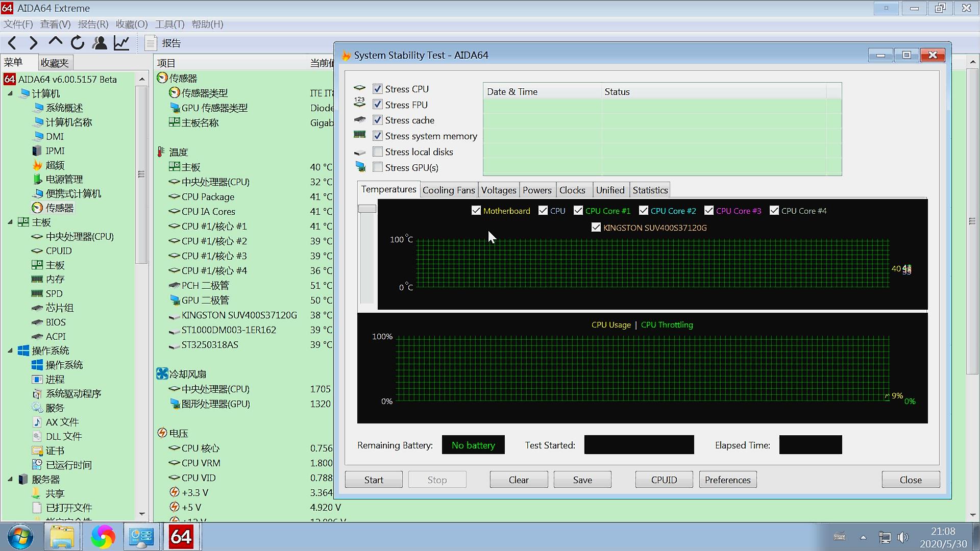The width and height of the screenshot is (980, 551).
Task: Uncheck Stress system memory
Action: coord(378,136)
